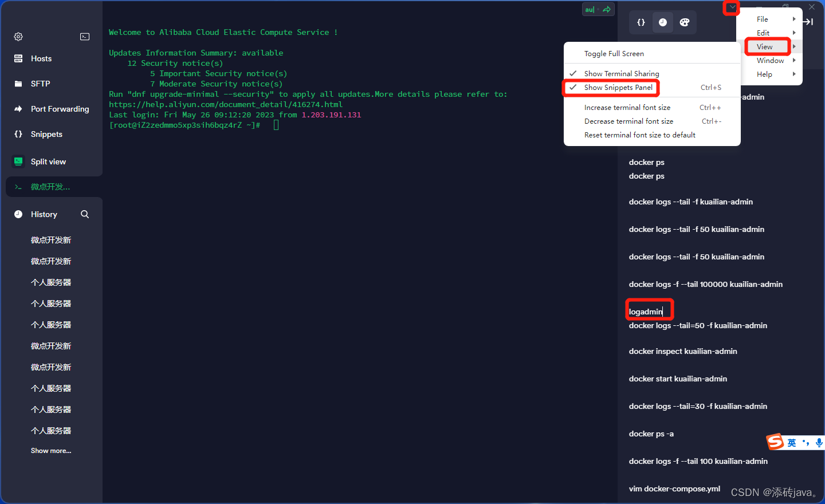This screenshot has height=504, width=825.
Task: Open the Settings gear icon
Action: click(18, 36)
